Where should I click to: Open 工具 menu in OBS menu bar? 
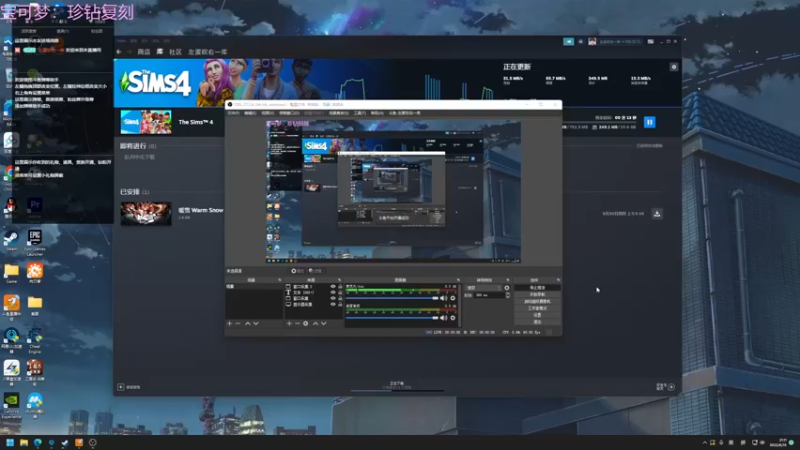[x=359, y=113]
